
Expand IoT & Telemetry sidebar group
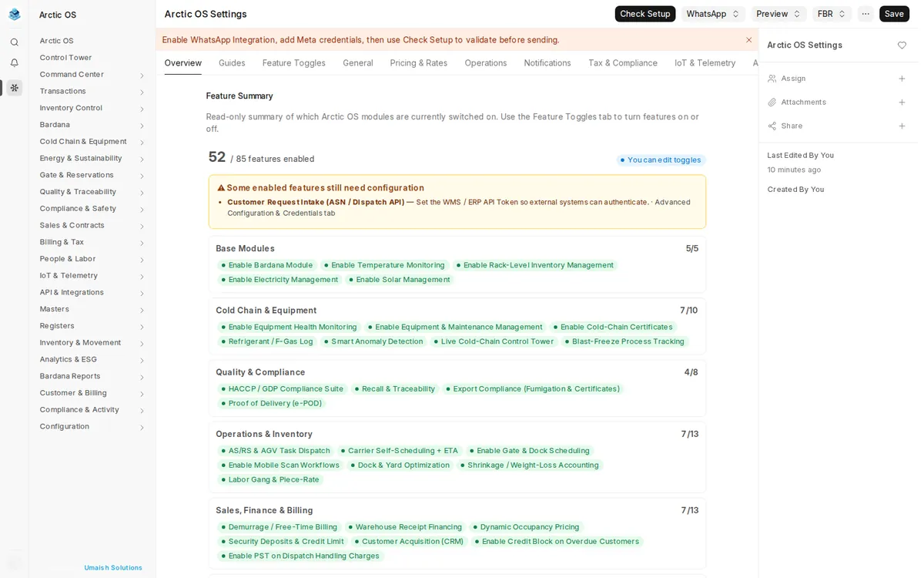point(142,277)
